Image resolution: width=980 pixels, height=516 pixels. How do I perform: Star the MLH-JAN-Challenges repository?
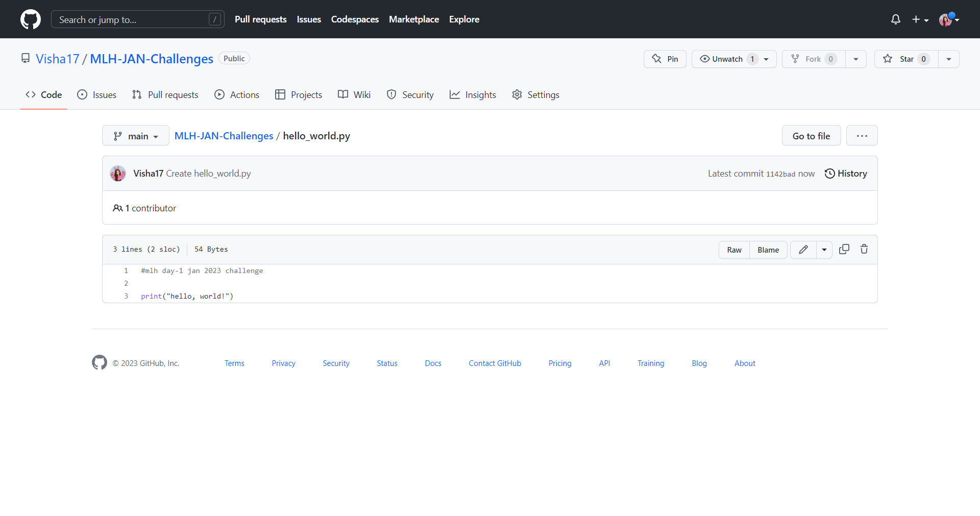(906, 59)
